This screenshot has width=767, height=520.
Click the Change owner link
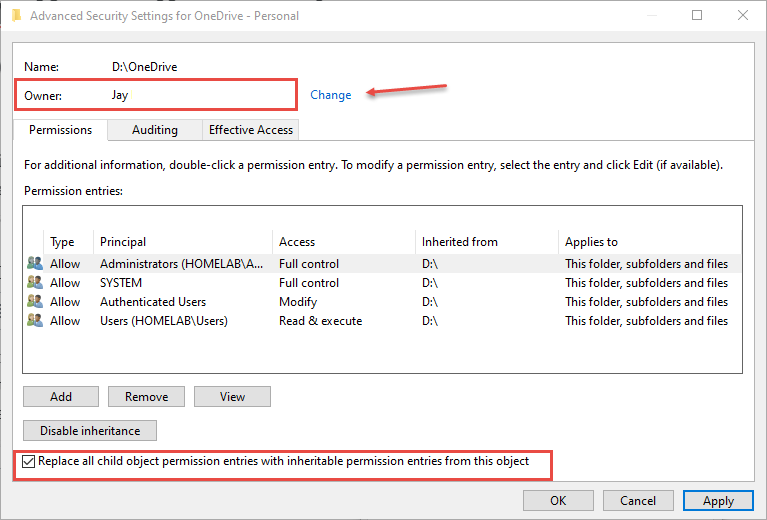(331, 95)
